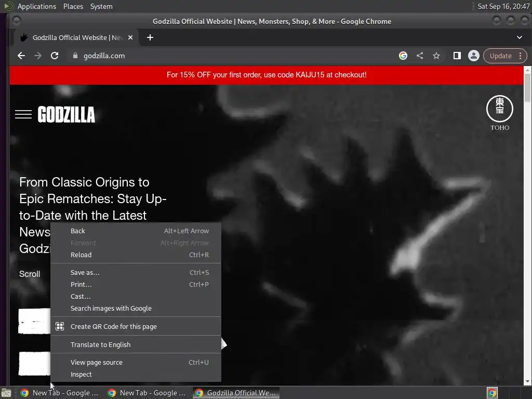The image size is (532, 399).
Task: Choose Reload from context menu
Action: [136, 255]
